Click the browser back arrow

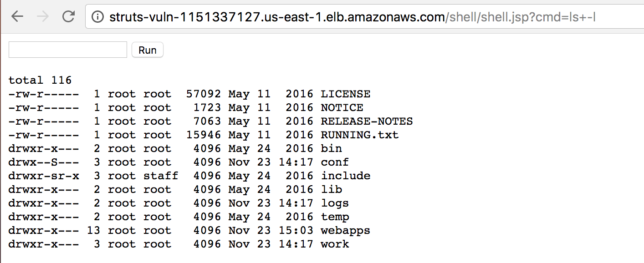tap(17, 17)
